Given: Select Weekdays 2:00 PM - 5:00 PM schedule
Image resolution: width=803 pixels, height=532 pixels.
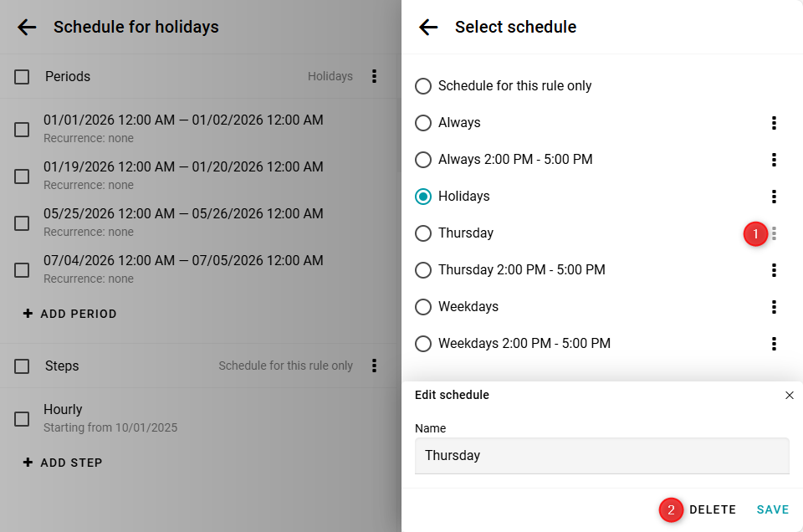Looking at the screenshot, I should coord(423,344).
